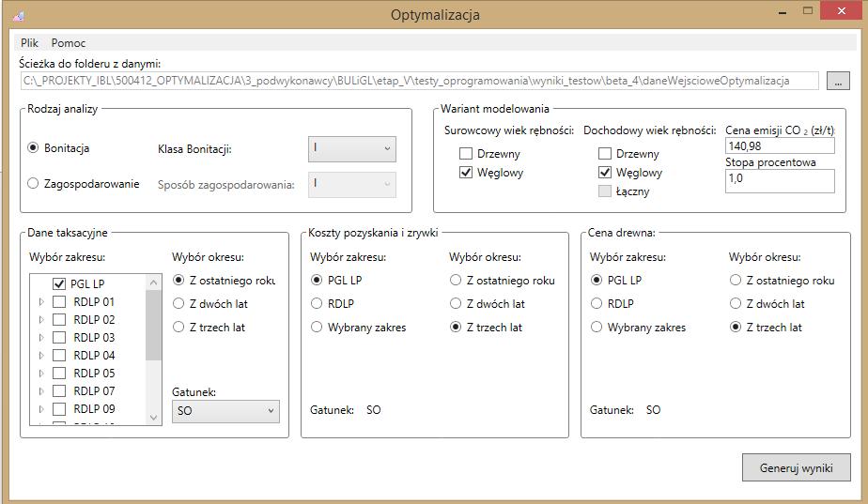The image size is (868, 504).
Task: Uncheck Węglowy under Dochodowy wiek rębności
Action: pos(605,172)
